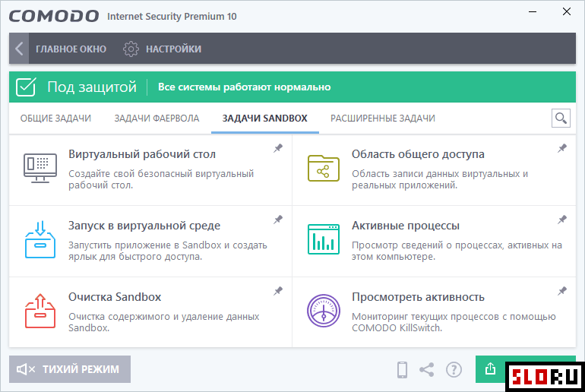585x392 pixels.
Task: Return to ГЛАВНОЕ ОКНО
Action: tap(71, 49)
